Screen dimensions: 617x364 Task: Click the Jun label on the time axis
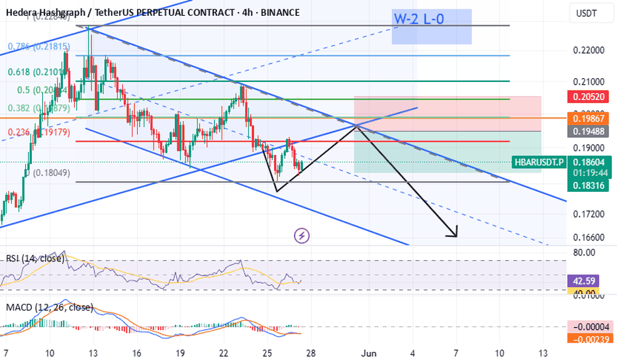pos(369,353)
